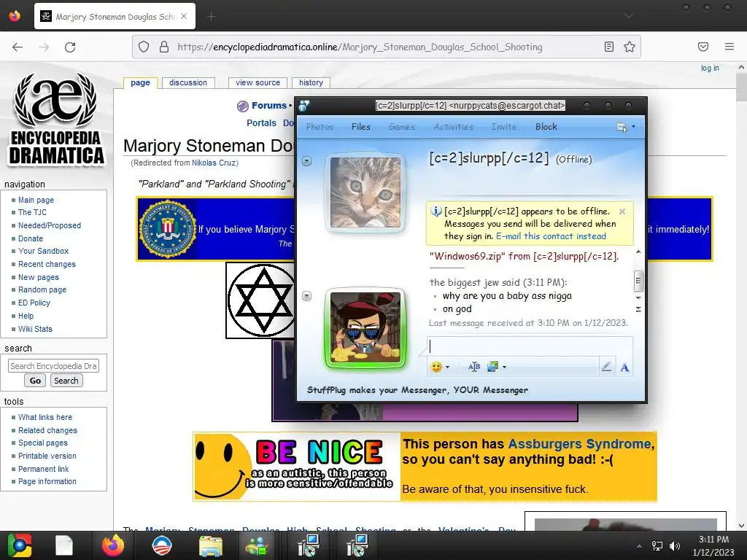Image resolution: width=747 pixels, height=560 pixels.
Task: Close the Marjory Stoneman Douglas browser tab
Action: (184, 16)
